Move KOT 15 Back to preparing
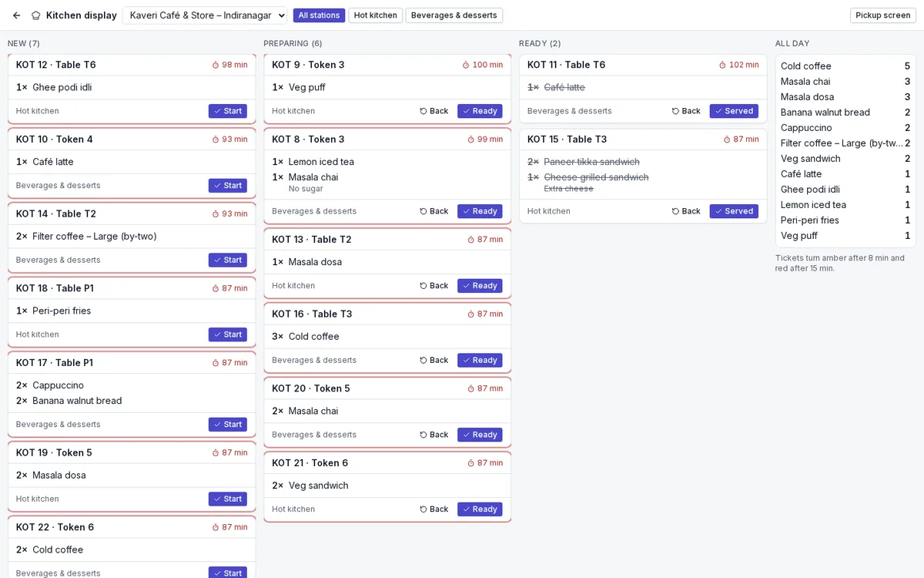 687,211
